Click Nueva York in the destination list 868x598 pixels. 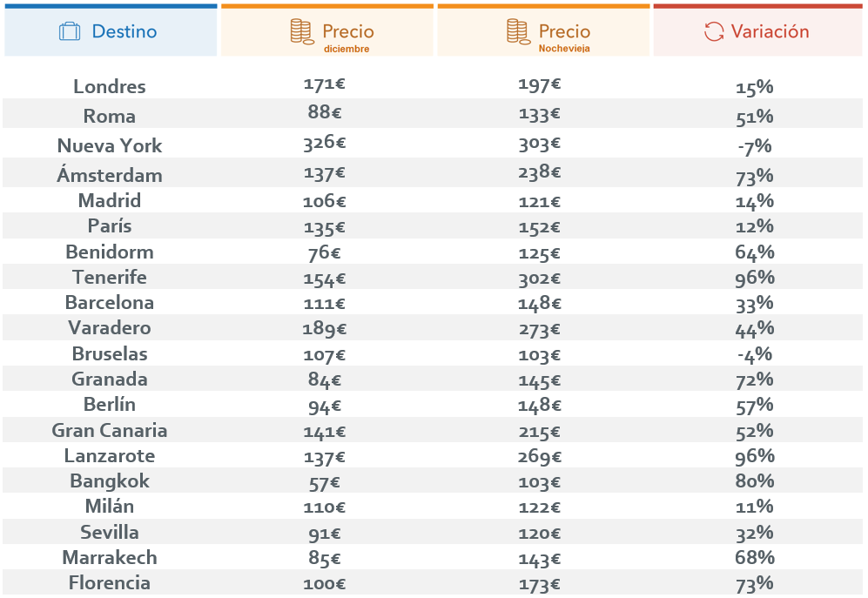[x=110, y=145]
